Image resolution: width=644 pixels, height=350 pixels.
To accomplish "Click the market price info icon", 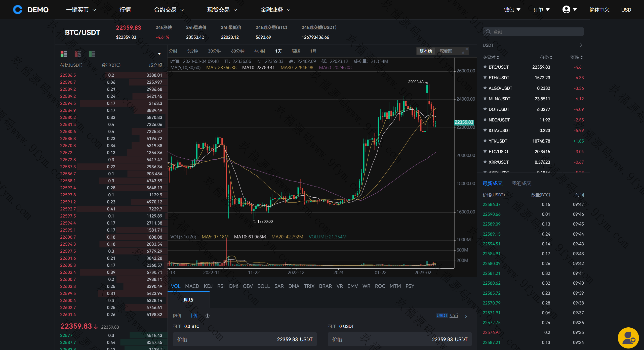I will point(208,316).
